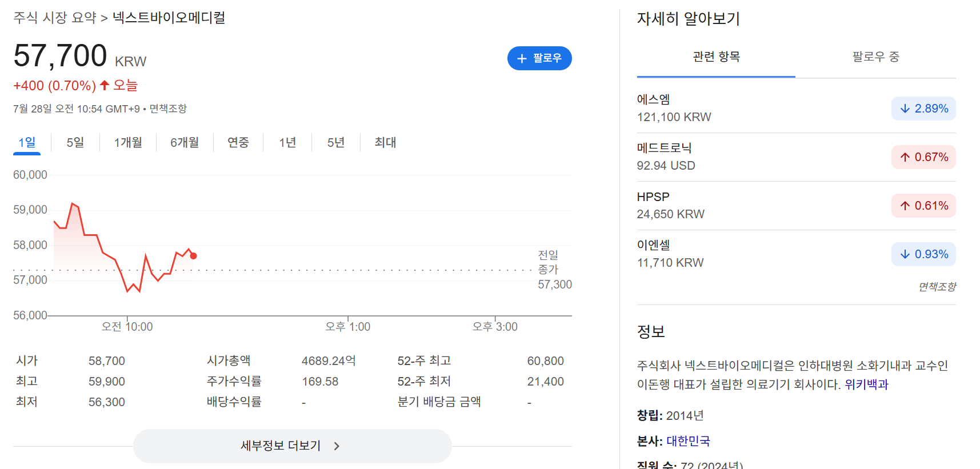Screen dimensions: 980x469
Task: Click the +400 (0.70%) change text
Action: (x=55, y=86)
